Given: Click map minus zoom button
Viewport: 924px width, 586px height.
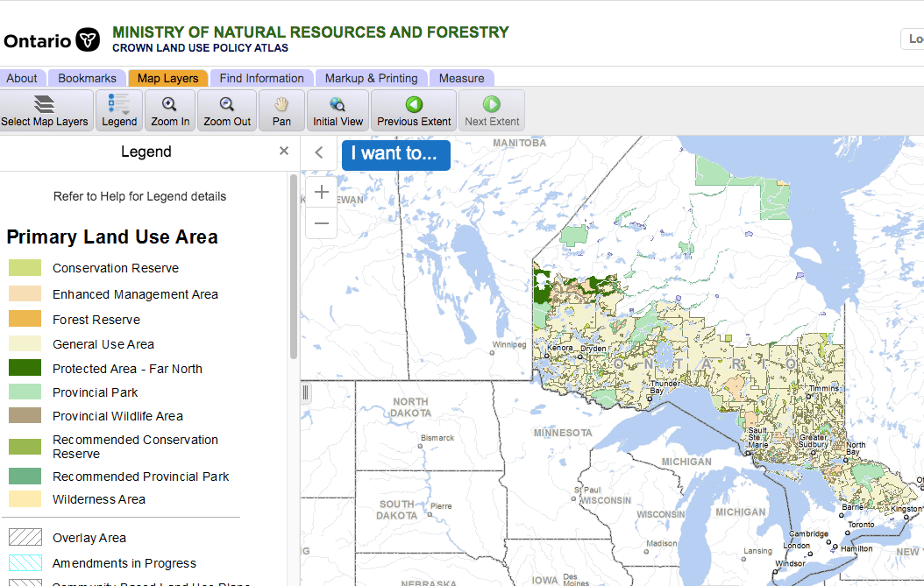Looking at the screenshot, I should [x=321, y=223].
